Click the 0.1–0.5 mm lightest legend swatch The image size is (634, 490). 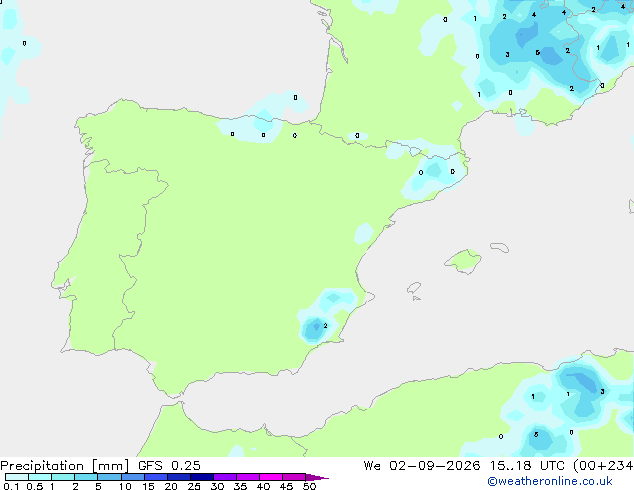coord(17,477)
